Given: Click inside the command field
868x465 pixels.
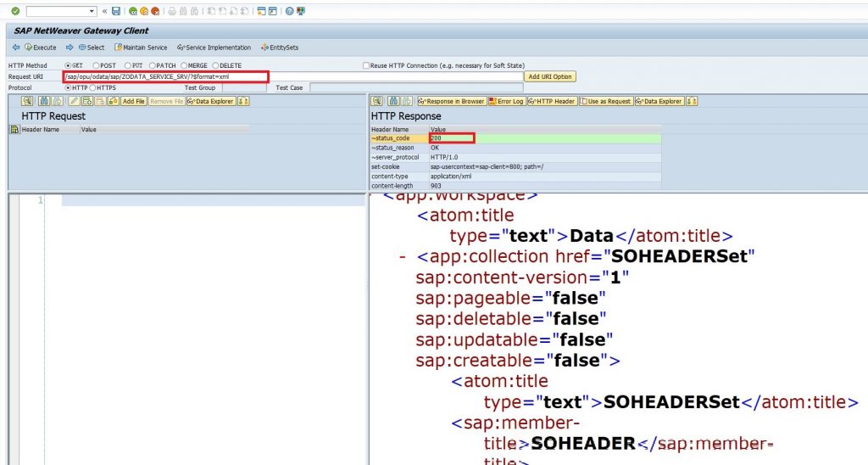Looking at the screenshot, I should [x=57, y=11].
